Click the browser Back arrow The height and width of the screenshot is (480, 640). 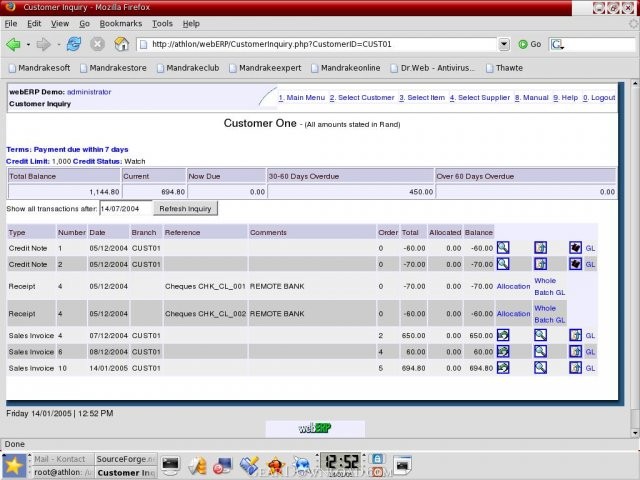[13, 44]
